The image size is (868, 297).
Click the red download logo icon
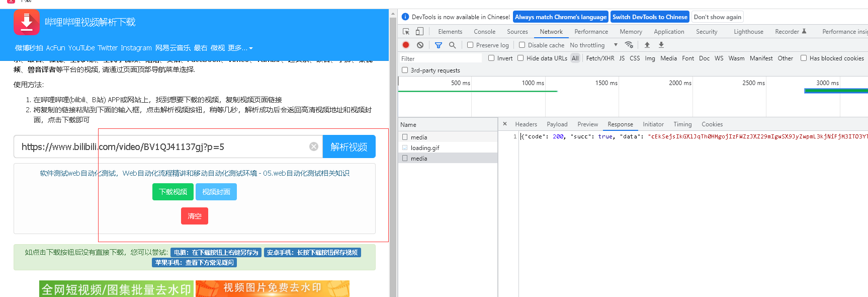pos(27,22)
